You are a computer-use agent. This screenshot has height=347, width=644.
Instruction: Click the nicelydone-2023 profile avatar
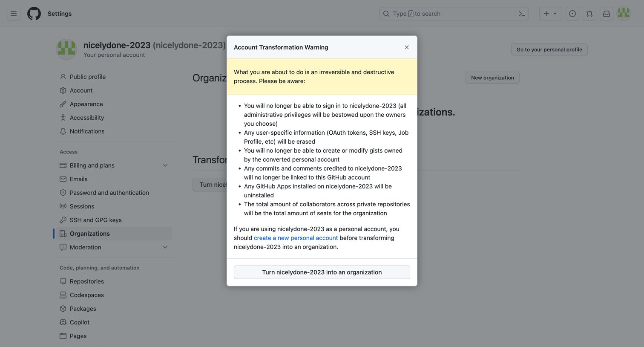pyautogui.click(x=66, y=49)
